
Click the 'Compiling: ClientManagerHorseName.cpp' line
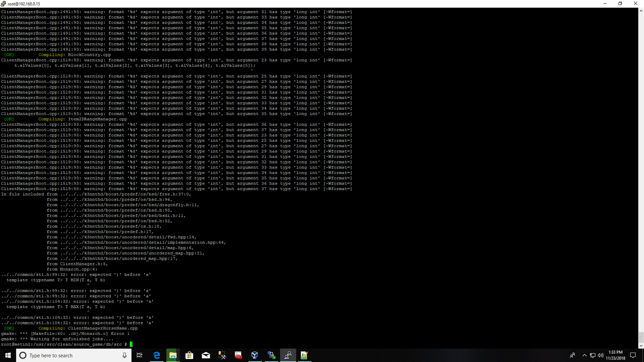[70, 328]
